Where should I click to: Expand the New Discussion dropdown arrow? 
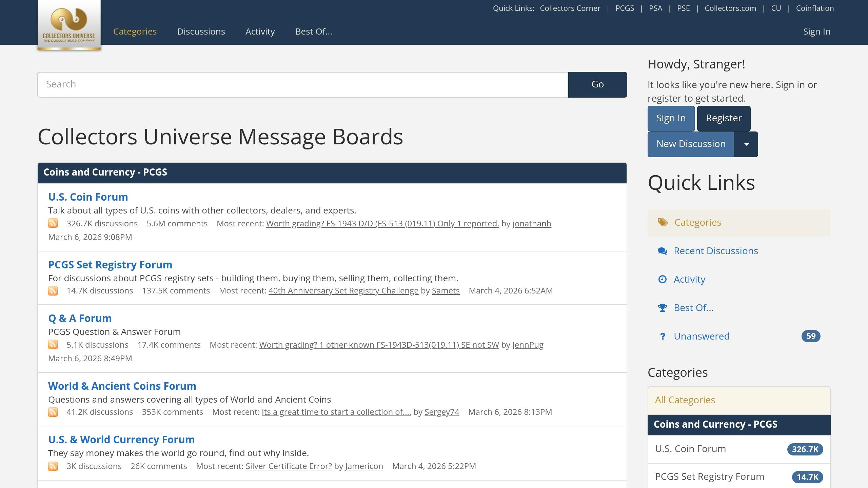[x=746, y=144]
